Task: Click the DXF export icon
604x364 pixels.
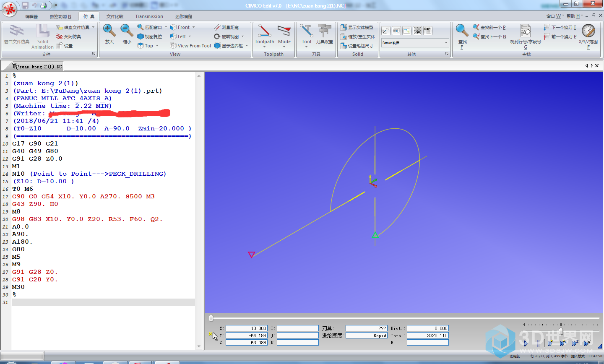Action: tap(427, 30)
